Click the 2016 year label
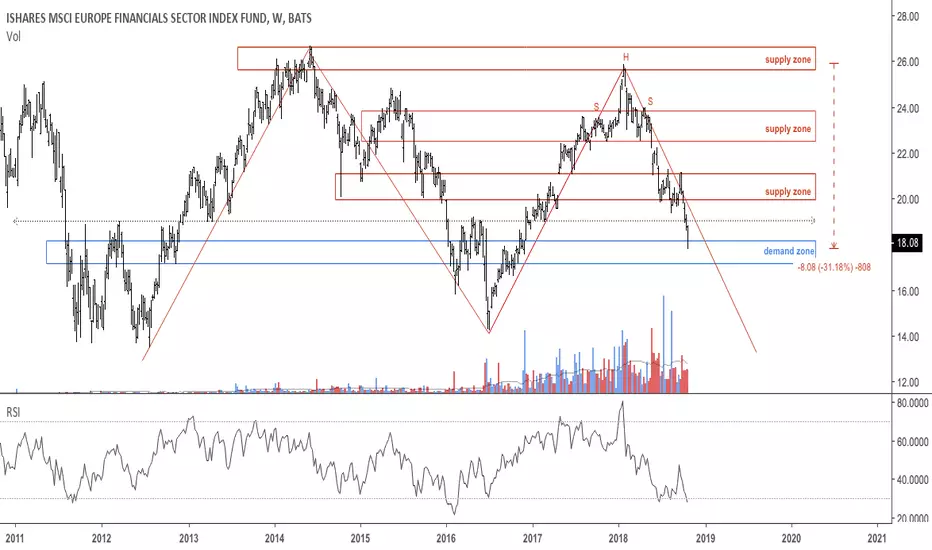932x550 pixels. point(446,538)
